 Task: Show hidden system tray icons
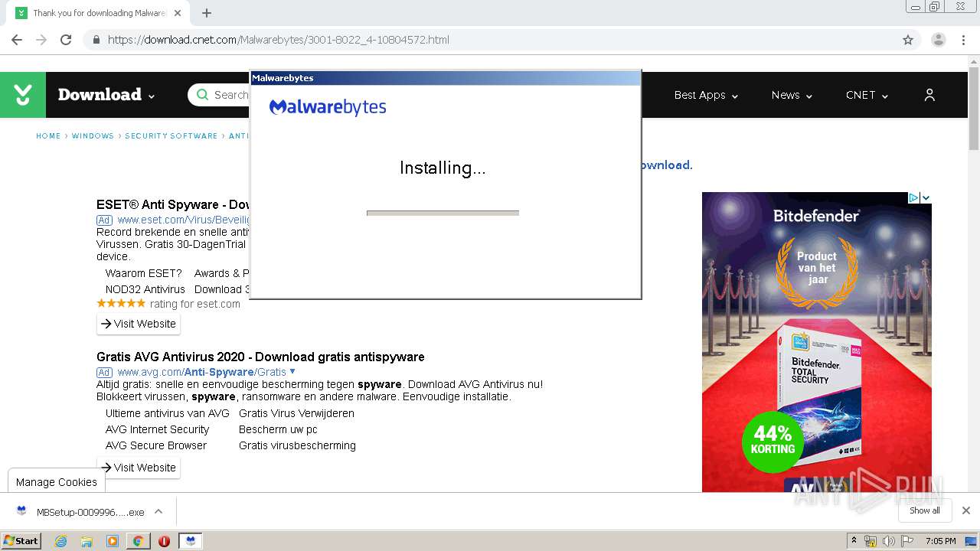coord(854,541)
